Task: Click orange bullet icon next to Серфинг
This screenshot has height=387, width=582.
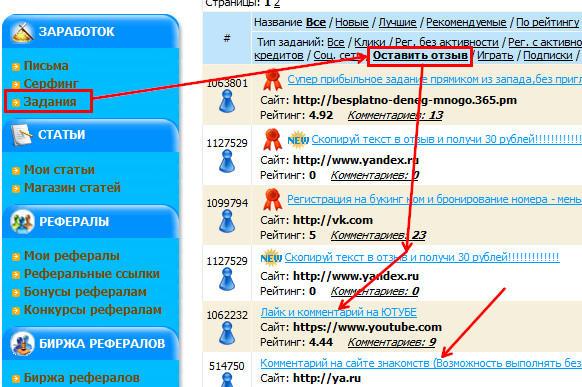Action: (16, 85)
